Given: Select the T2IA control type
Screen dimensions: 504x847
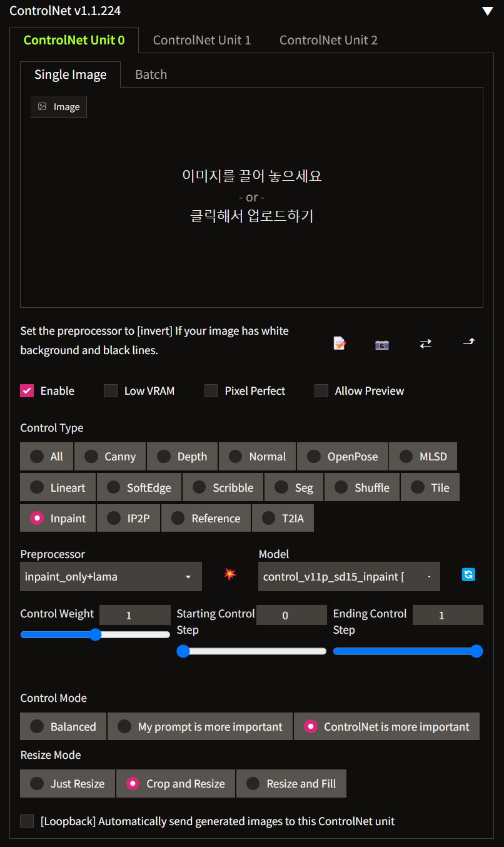Looking at the screenshot, I should tap(283, 518).
